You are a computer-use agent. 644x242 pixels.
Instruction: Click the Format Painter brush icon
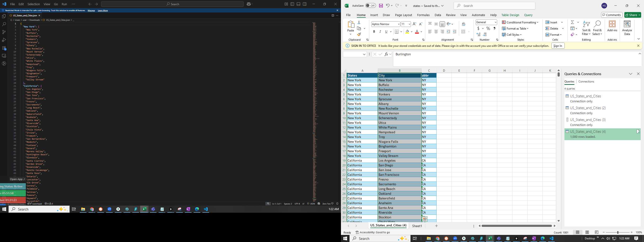click(359, 35)
